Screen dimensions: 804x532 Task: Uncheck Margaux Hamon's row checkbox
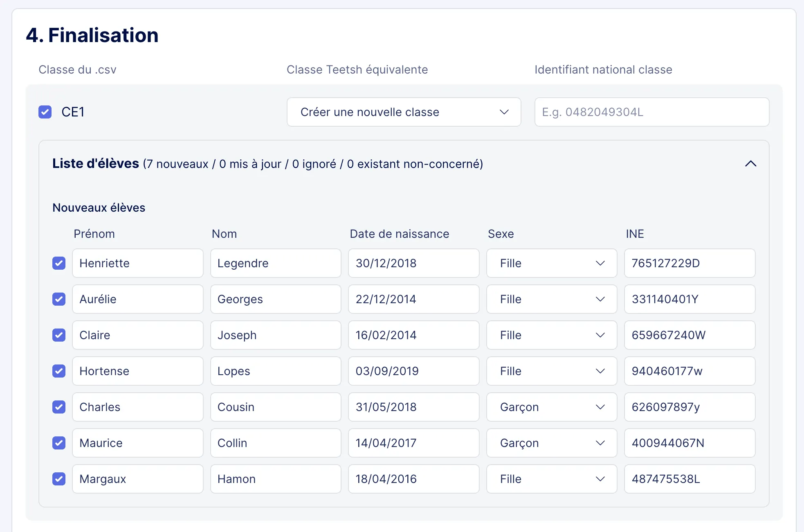click(x=59, y=479)
